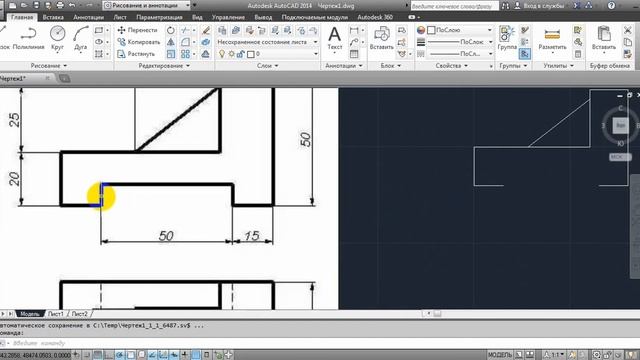Click Paste (Вставить) in the Clipboard panel

coord(604,38)
